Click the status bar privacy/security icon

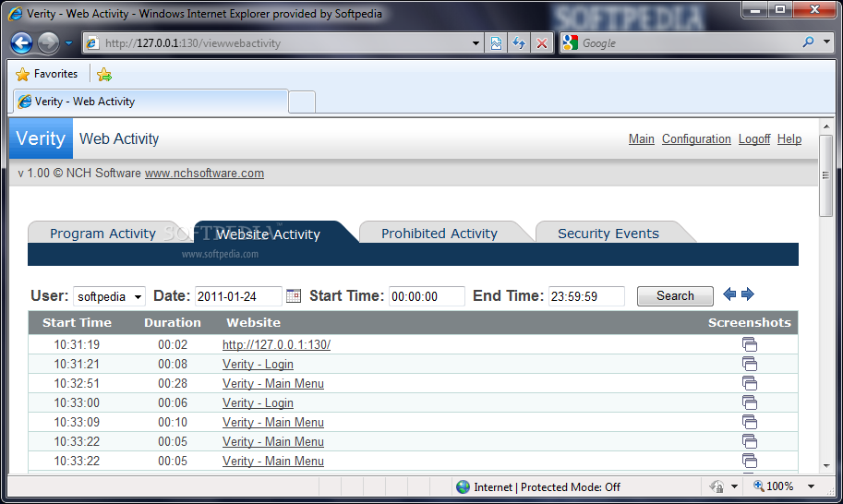pos(717,486)
